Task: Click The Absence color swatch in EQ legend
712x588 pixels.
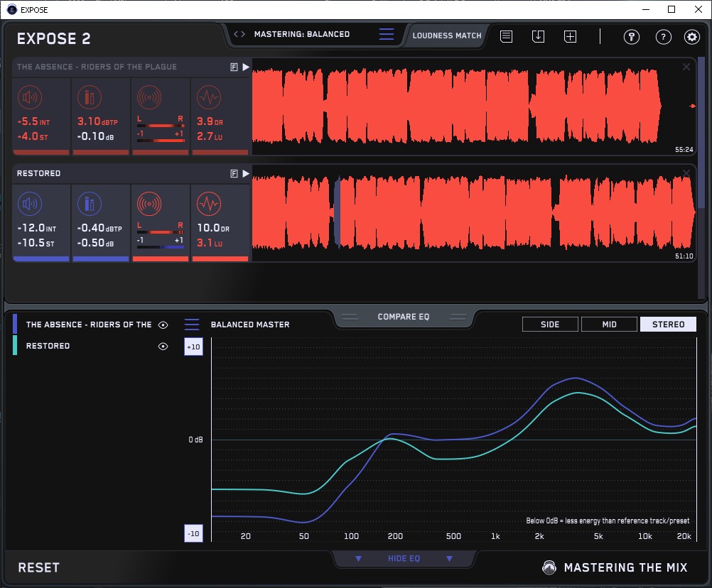Action: (x=15, y=324)
